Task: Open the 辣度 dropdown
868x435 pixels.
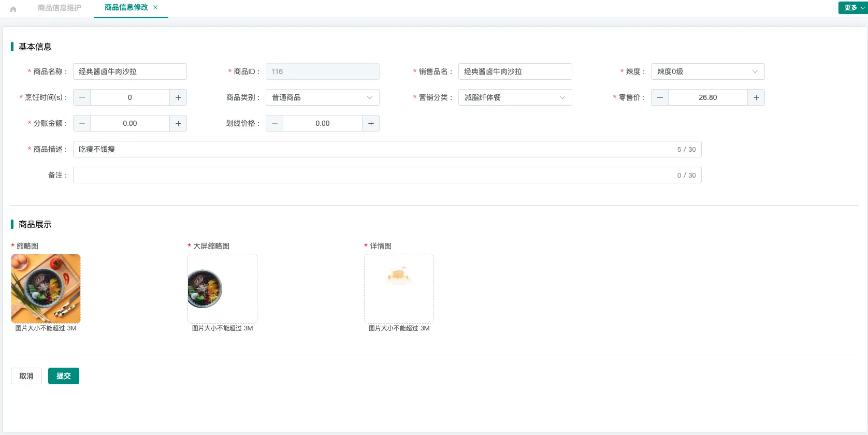Action: [708, 71]
